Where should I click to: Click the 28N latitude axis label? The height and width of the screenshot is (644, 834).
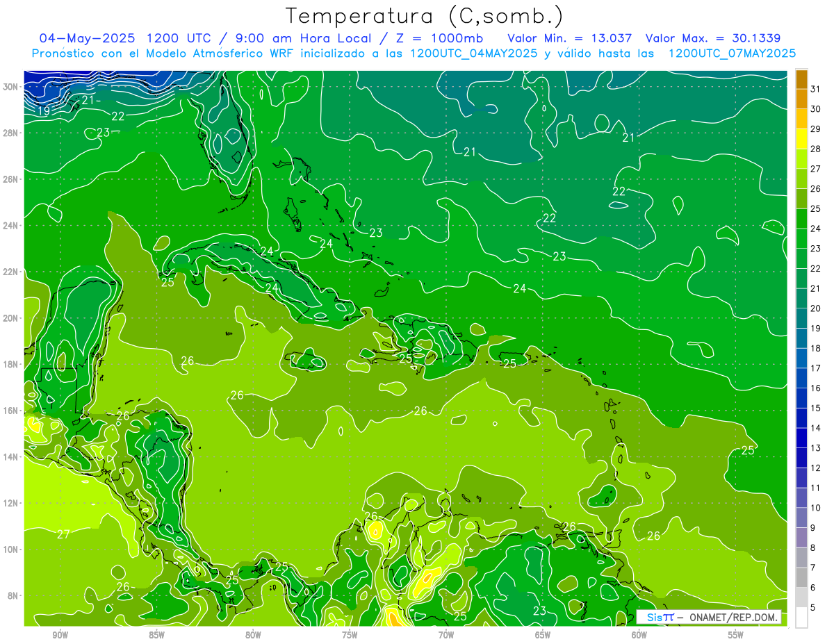pos(12,133)
